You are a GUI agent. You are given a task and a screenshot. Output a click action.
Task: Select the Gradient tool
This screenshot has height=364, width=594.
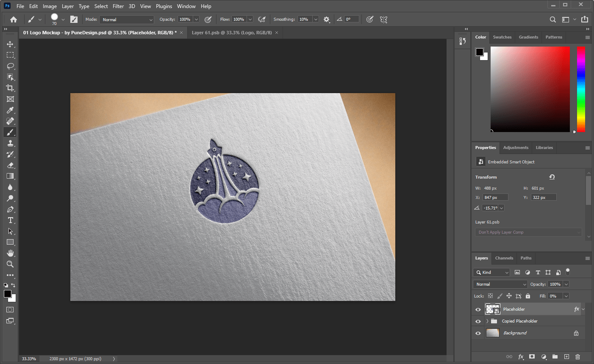pyautogui.click(x=10, y=176)
